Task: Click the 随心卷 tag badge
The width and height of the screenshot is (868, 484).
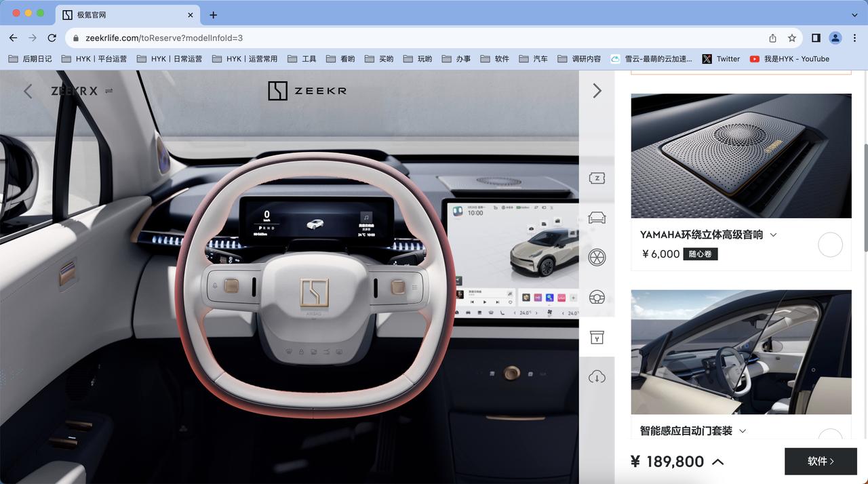Action: point(701,254)
